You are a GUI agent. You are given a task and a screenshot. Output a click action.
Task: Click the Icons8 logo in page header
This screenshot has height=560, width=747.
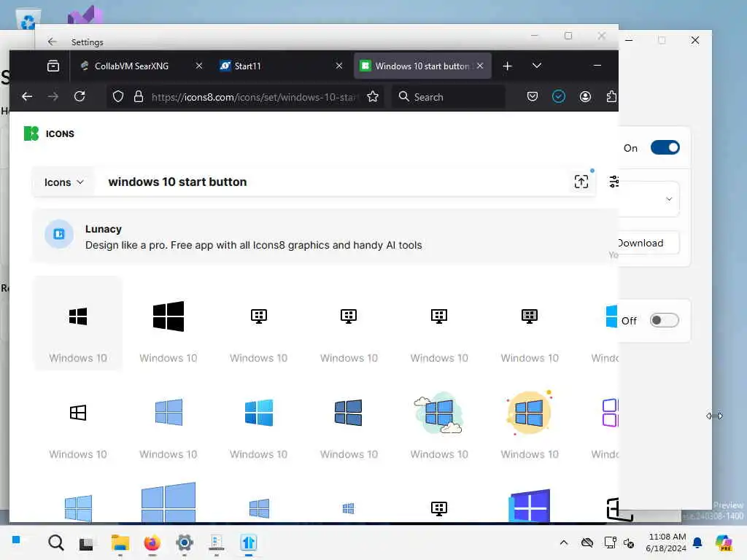[x=31, y=134]
